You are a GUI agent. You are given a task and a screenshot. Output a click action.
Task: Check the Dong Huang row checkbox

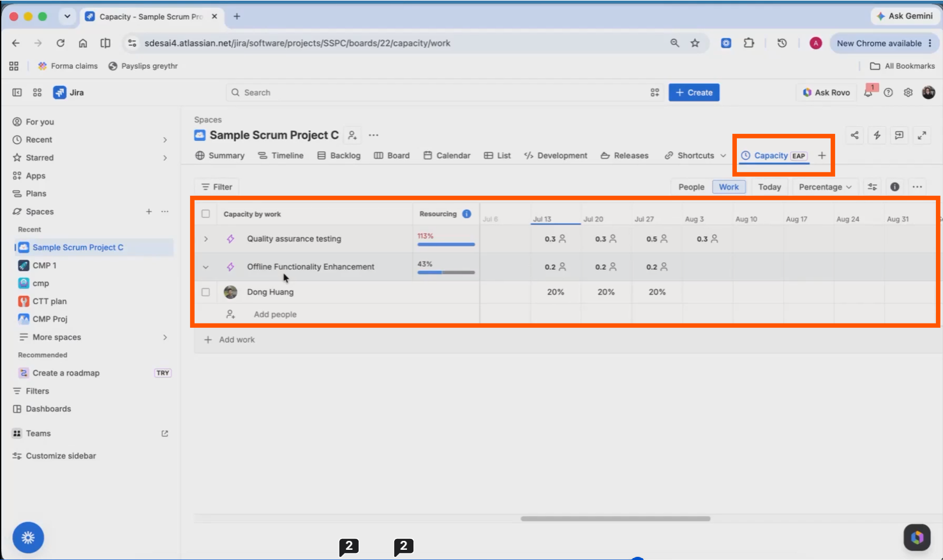[205, 292]
